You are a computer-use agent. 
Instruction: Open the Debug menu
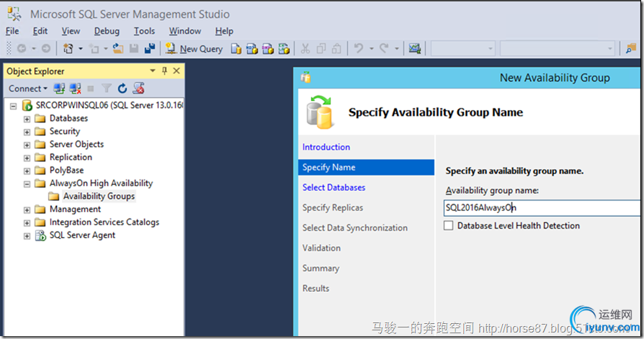point(107,31)
